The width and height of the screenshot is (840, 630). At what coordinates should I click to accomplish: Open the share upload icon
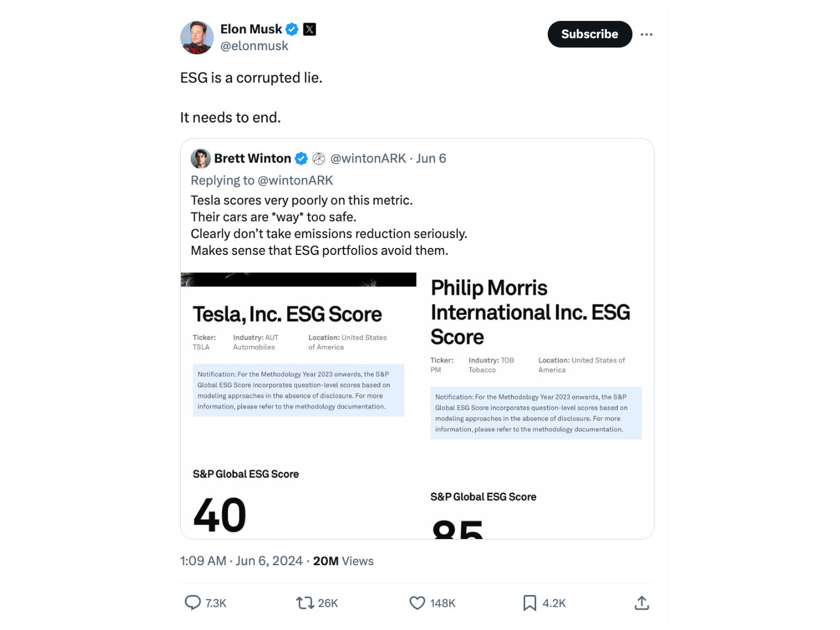tap(642, 603)
